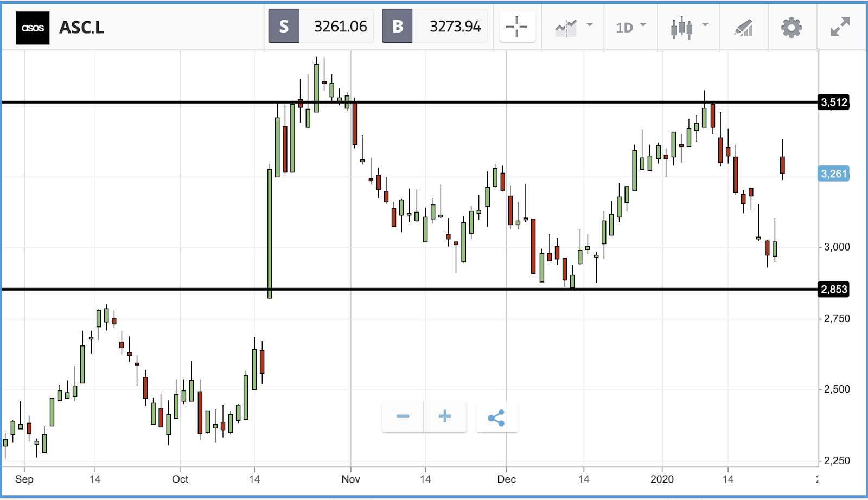
Task: Open chart settings gear
Action: tap(792, 28)
